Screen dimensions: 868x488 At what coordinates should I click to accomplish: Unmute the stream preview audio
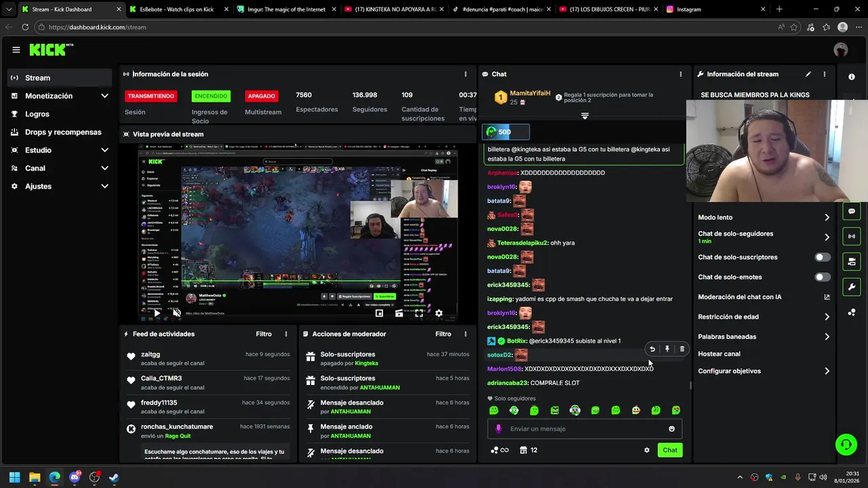pos(177,313)
